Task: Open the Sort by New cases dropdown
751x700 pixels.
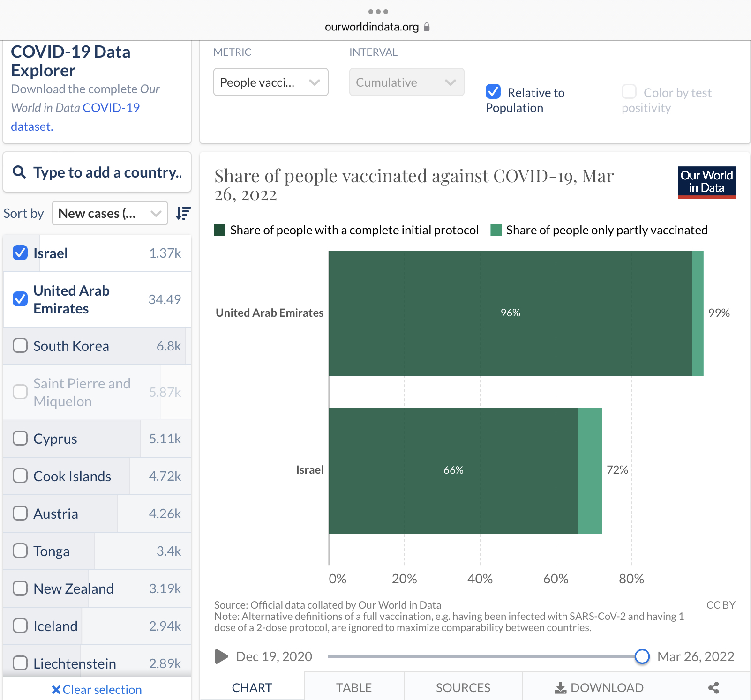Action: point(110,214)
